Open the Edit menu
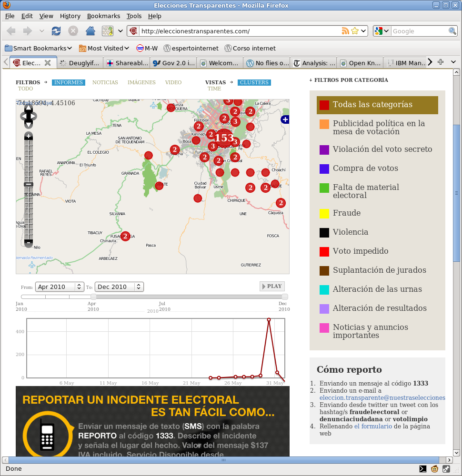This screenshot has width=462, height=476. [x=27, y=16]
